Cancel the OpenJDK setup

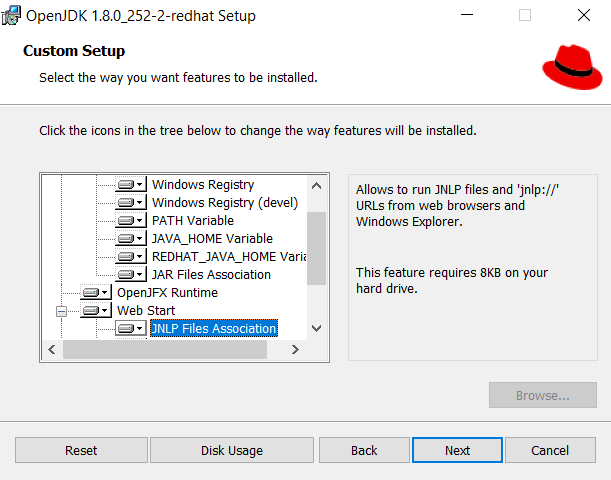(550, 450)
